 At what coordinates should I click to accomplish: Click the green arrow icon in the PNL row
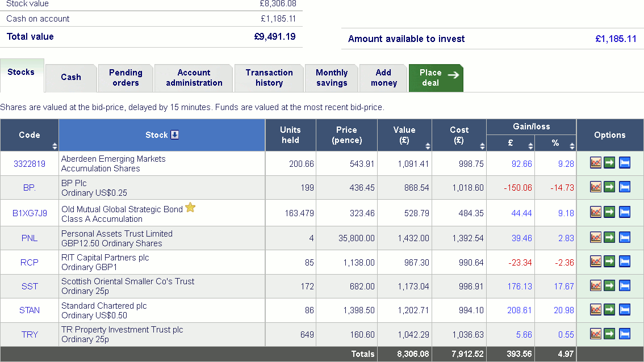(x=609, y=237)
